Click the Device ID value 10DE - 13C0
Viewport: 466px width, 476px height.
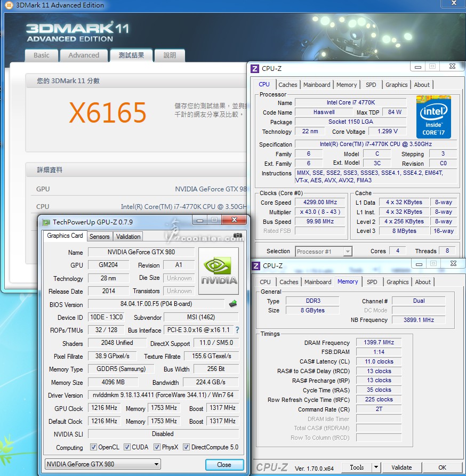click(106, 317)
